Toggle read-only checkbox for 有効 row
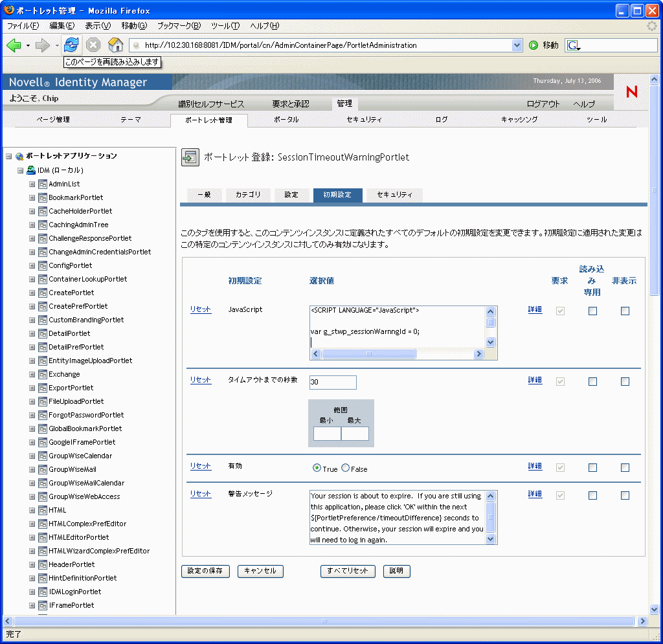 (x=593, y=468)
